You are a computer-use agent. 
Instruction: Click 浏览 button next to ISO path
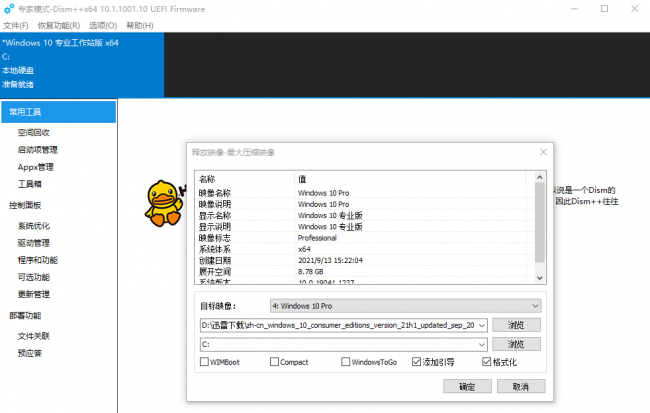[x=516, y=325]
